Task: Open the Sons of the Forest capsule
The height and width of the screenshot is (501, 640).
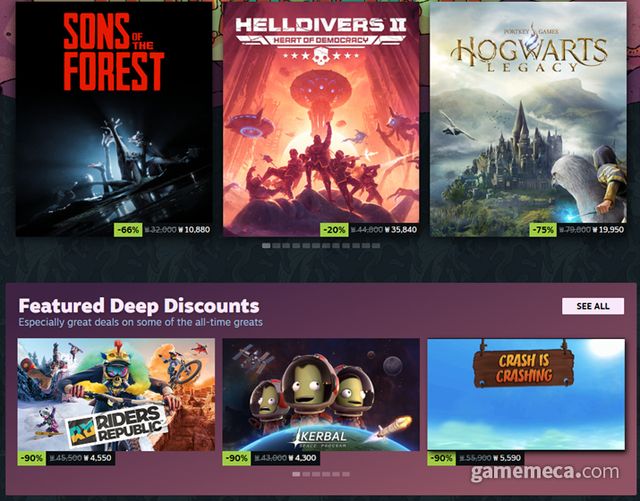Action: click(x=114, y=118)
